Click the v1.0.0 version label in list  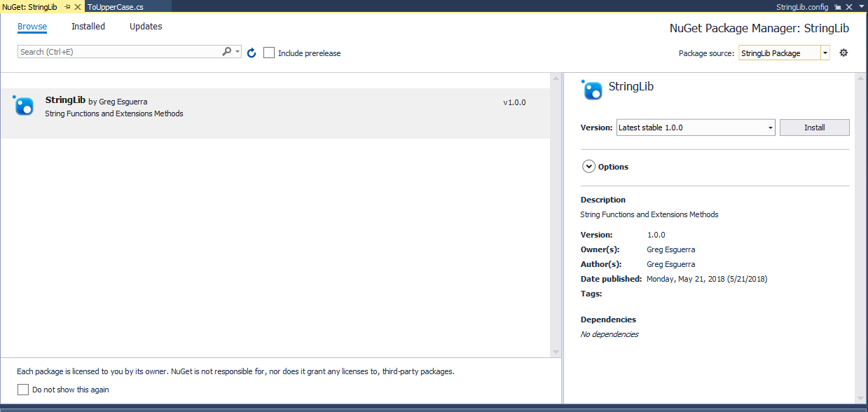coord(514,102)
